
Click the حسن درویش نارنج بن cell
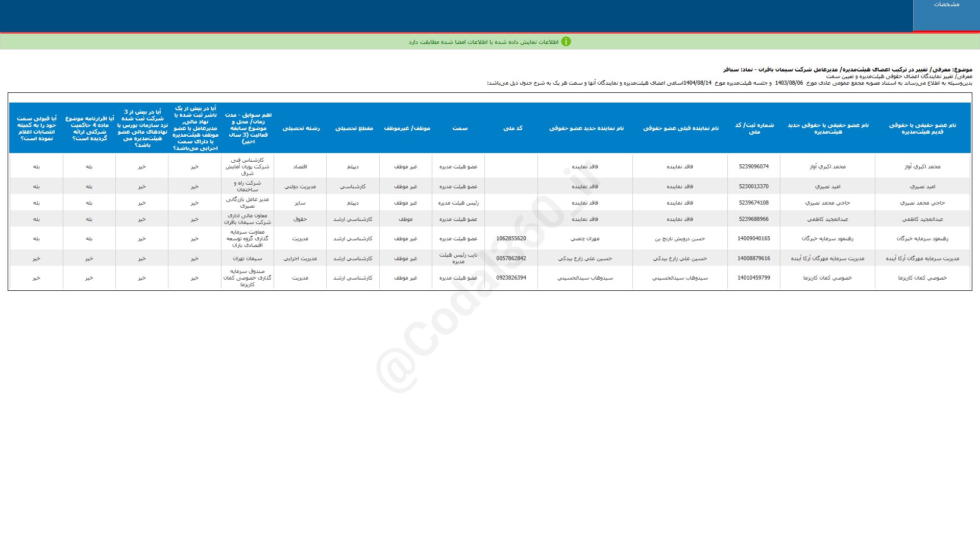pyautogui.click(x=680, y=238)
